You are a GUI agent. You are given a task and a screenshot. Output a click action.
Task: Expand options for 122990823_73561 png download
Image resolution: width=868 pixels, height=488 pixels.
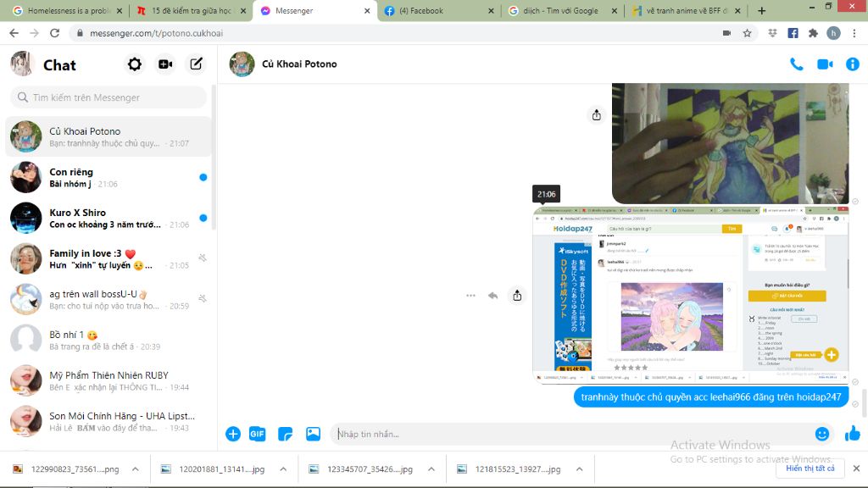click(x=135, y=469)
